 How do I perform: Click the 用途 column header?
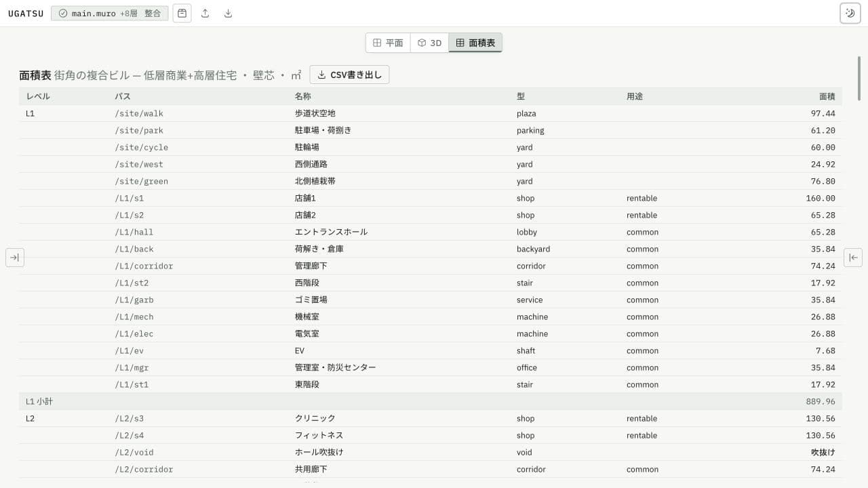click(x=635, y=96)
